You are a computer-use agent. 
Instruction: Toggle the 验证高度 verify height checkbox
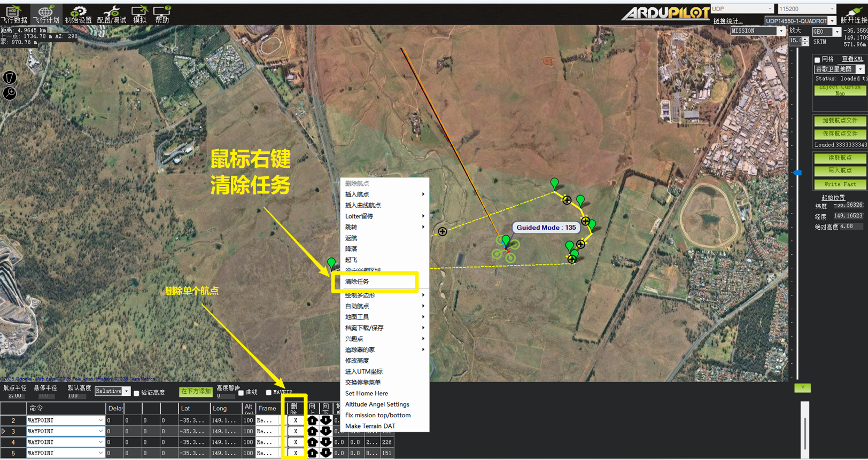(137, 393)
